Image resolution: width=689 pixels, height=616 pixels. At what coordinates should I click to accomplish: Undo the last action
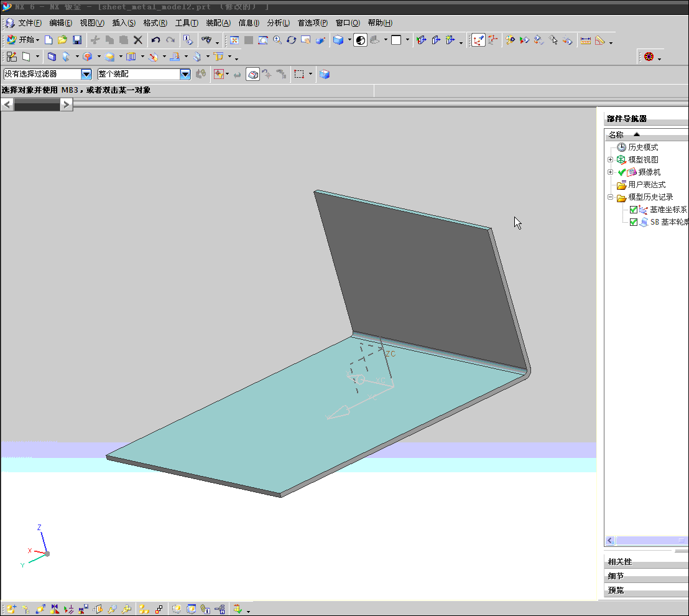[155, 40]
